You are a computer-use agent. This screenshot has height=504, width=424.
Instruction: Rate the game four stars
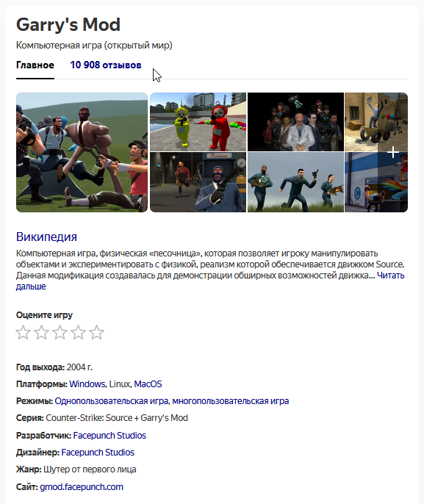tap(78, 332)
